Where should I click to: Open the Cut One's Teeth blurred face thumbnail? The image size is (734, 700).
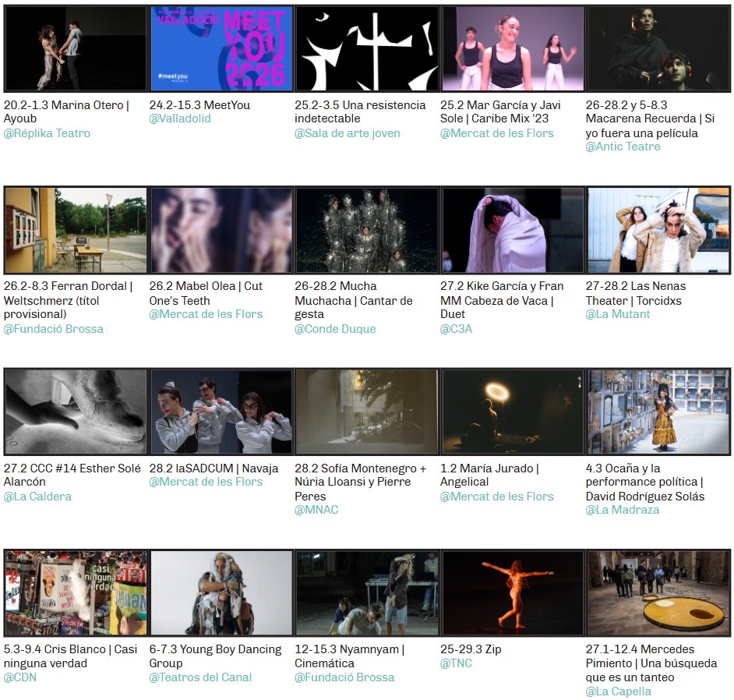pyautogui.click(x=221, y=230)
